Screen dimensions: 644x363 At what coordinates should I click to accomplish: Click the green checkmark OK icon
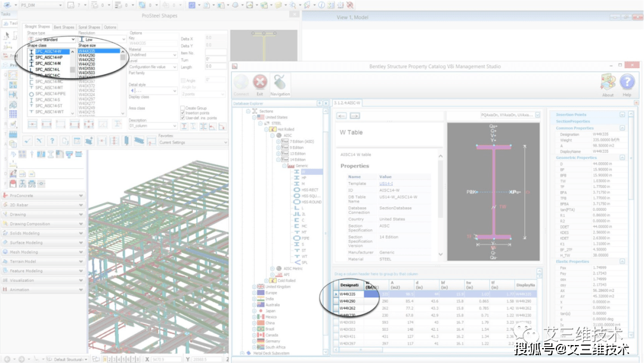tap(27, 141)
